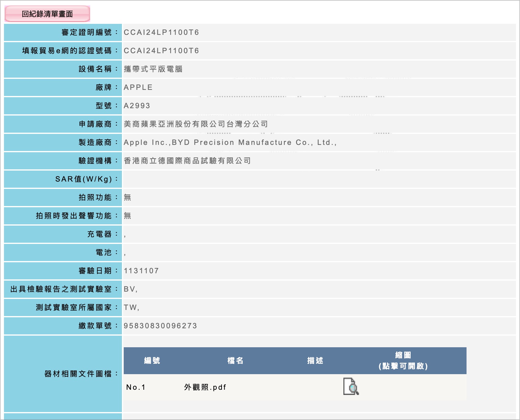The image size is (520, 420).
Task: Select the 外觀照.pdf file name
Action: (x=205, y=387)
